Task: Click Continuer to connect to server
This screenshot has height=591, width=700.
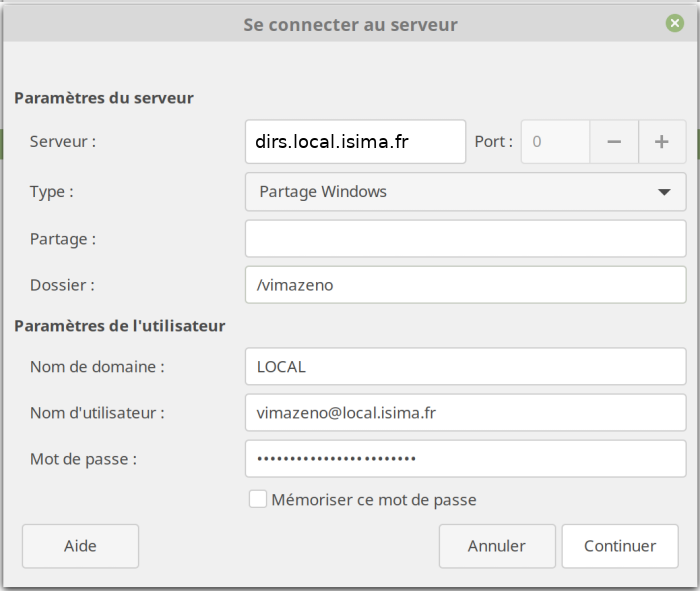Action: point(620,546)
